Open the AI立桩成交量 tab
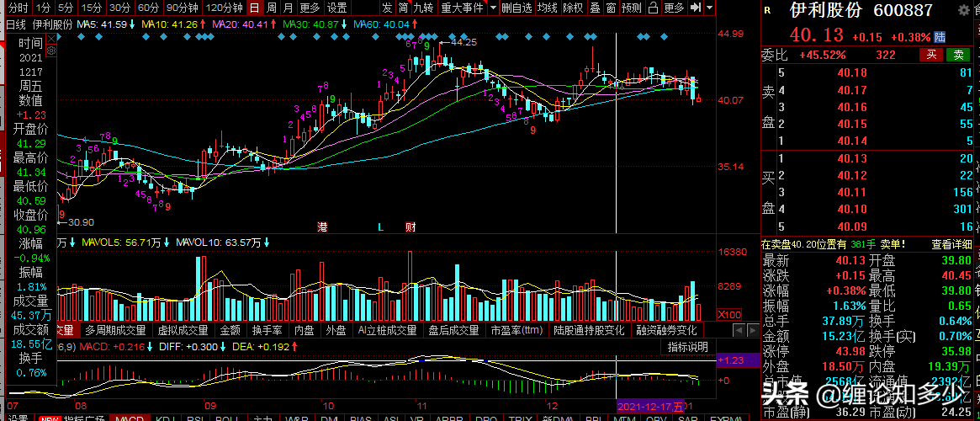980x421 pixels. point(387,330)
